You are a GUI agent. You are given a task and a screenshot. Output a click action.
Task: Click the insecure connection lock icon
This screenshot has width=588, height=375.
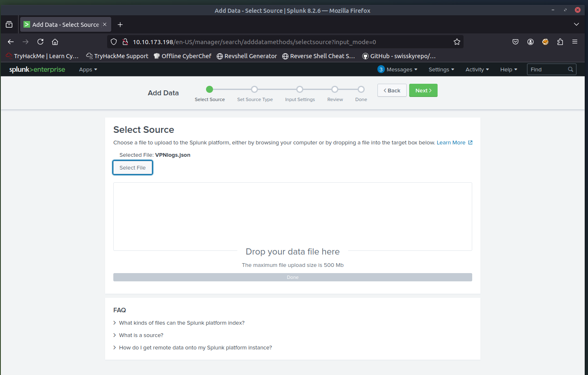click(125, 42)
